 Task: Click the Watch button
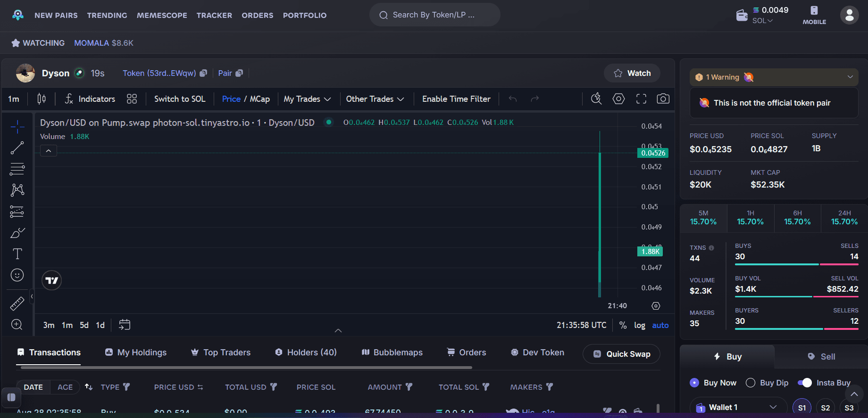pyautogui.click(x=632, y=73)
